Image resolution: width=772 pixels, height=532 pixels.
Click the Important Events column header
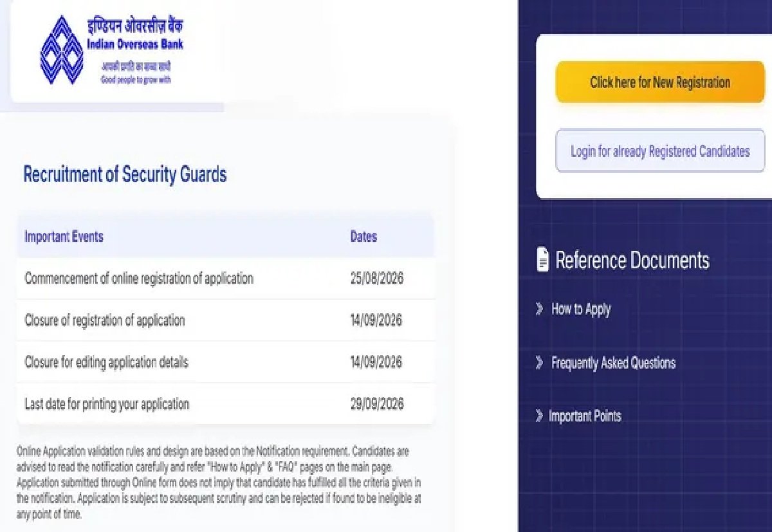(x=64, y=237)
